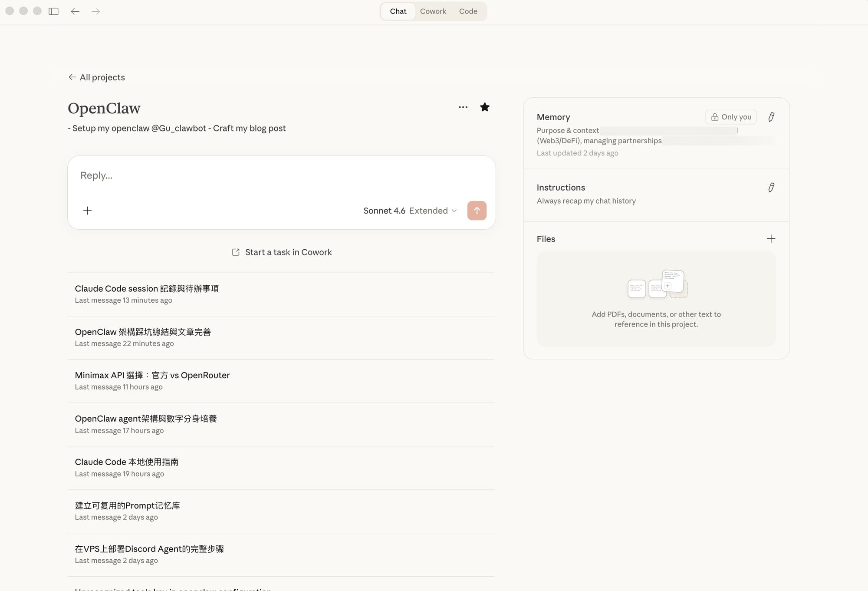Image resolution: width=868 pixels, height=591 pixels.
Task: Switch to the Code tab
Action: (468, 11)
